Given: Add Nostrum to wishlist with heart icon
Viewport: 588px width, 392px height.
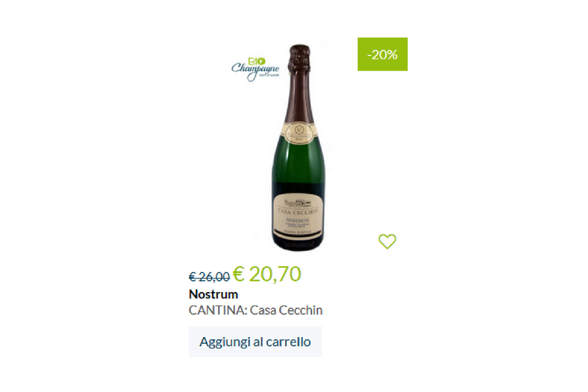Looking at the screenshot, I should 387,241.
